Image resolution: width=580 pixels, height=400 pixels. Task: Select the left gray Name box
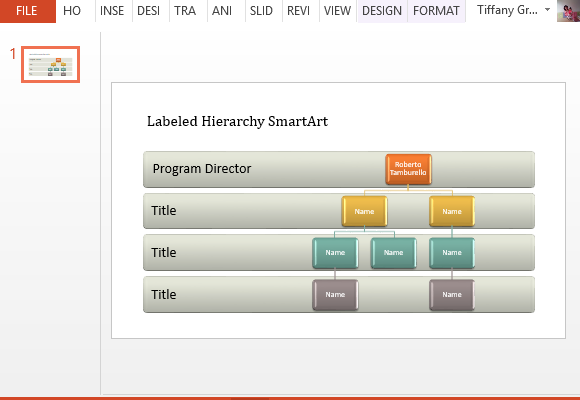tap(335, 295)
